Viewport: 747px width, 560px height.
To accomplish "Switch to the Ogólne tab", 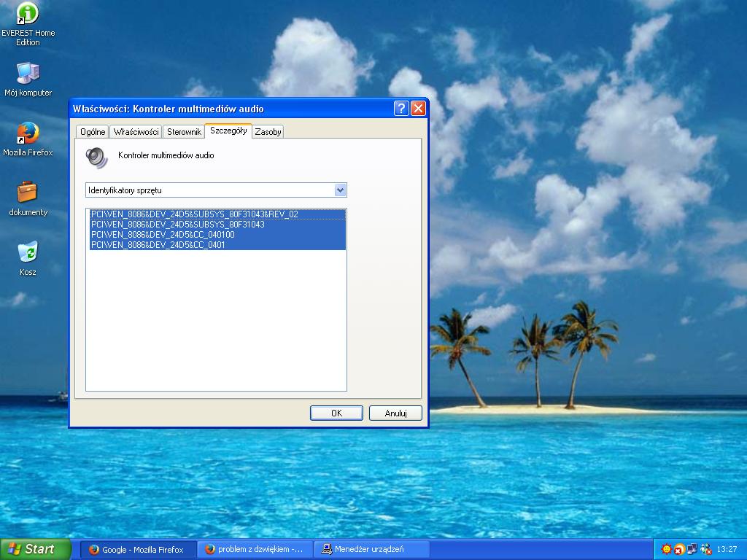I will click(x=93, y=132).
